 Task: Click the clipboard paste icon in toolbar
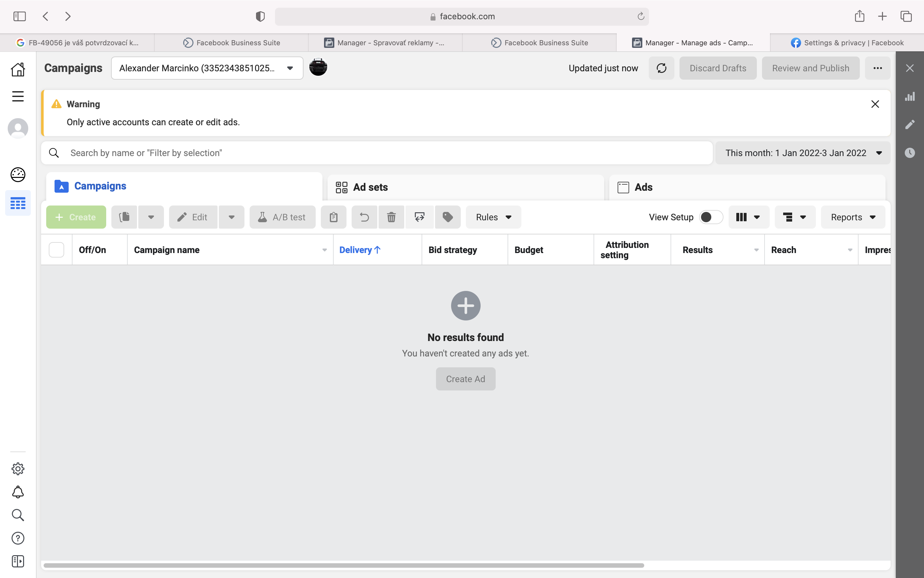(x=333, y=217)
